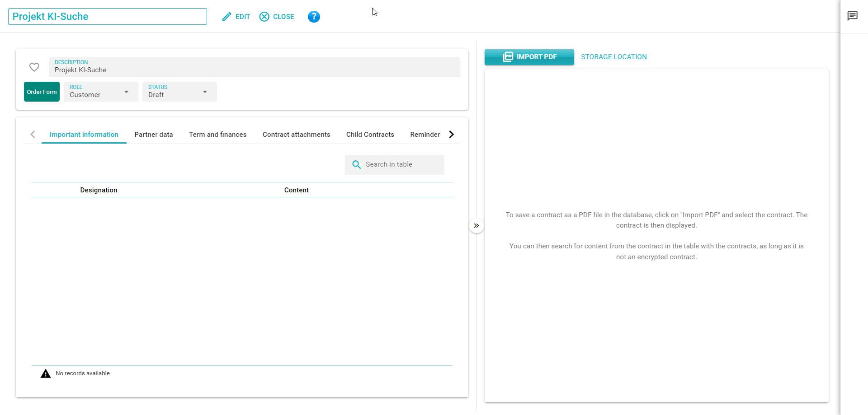Open the Storage Location tab
This screenshot has height=415, width=868.
tap(613, 57)
